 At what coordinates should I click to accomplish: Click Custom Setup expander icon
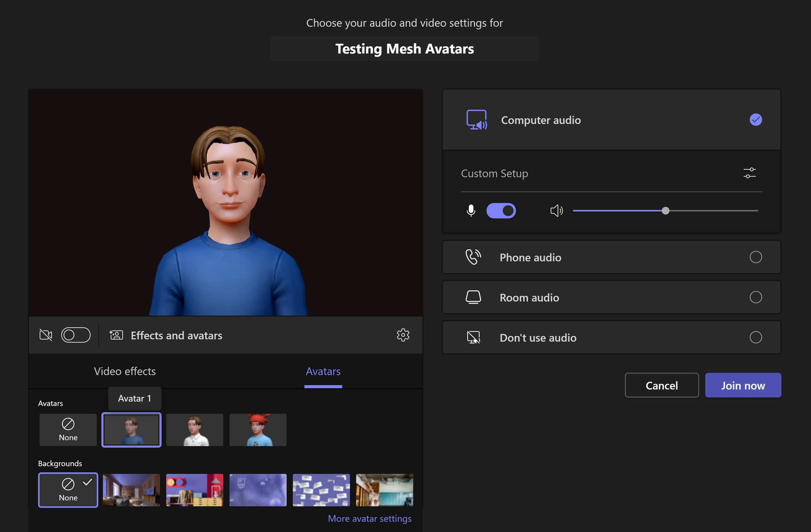(x=750, y=173)
